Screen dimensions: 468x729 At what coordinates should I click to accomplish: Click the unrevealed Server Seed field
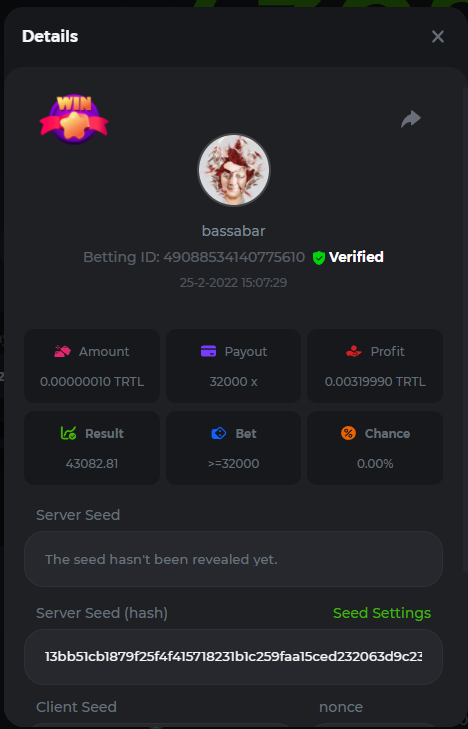tap(233, 559)
